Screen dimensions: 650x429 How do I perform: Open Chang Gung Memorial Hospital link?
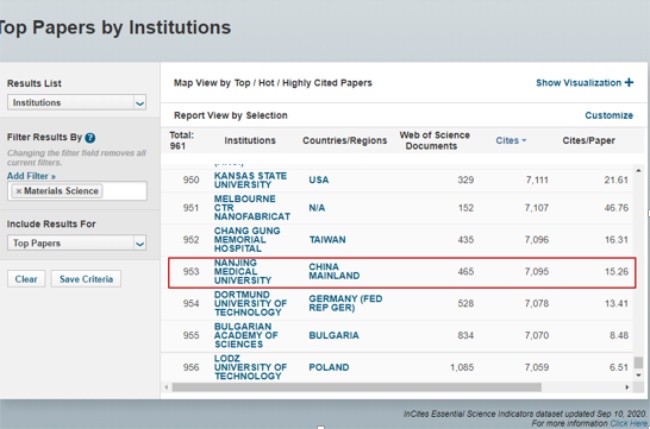pyautogui.click(x=247, y=240)
